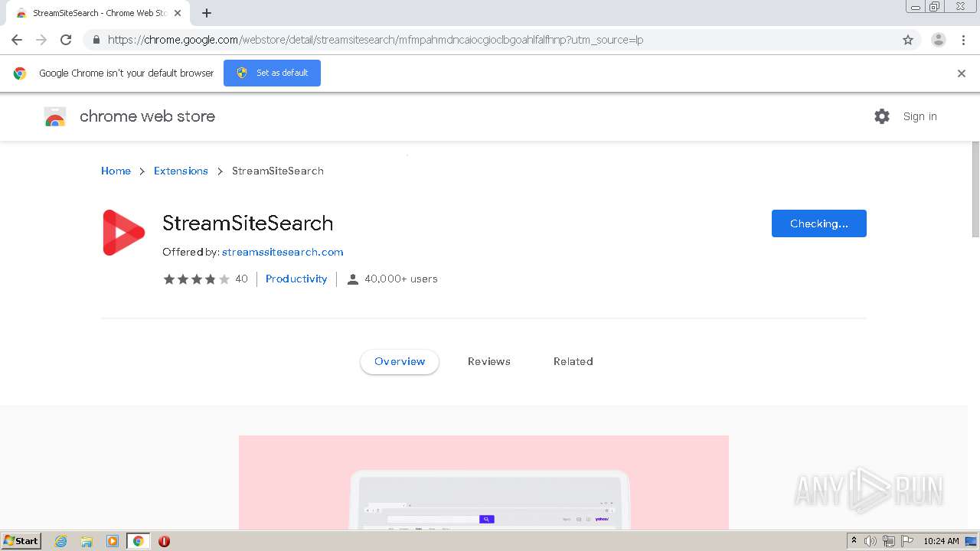Show hidden system tray icons
The image size is (980, 551).
854,541
